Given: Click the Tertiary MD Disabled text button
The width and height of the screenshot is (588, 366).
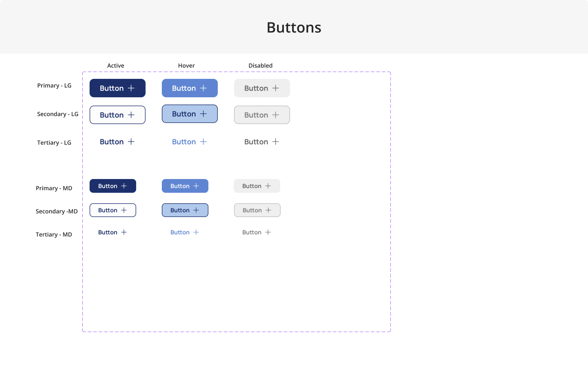Looking at the screenshot, I should click(x=257, y=232).
